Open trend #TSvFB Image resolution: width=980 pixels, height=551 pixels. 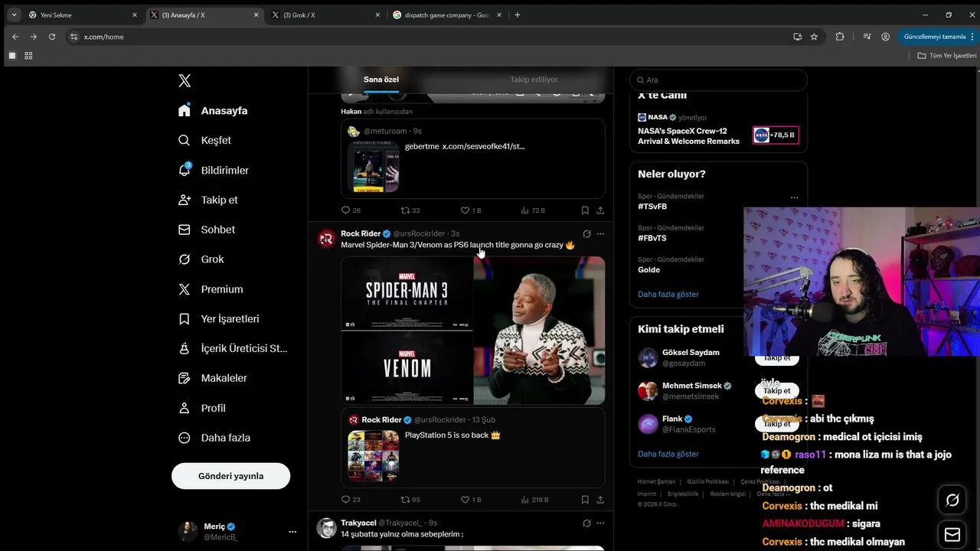point(652,207)
